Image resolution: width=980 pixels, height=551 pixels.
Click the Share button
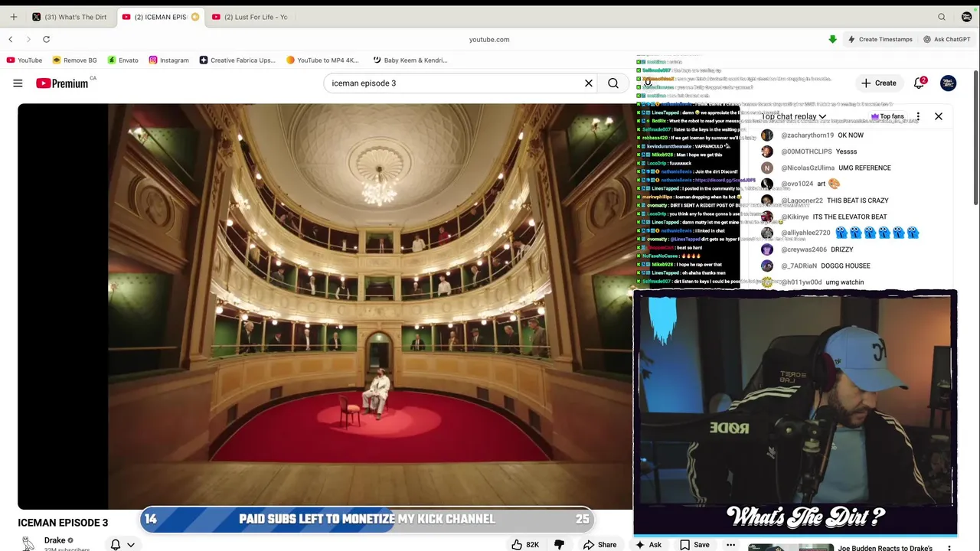pos(599,544)
